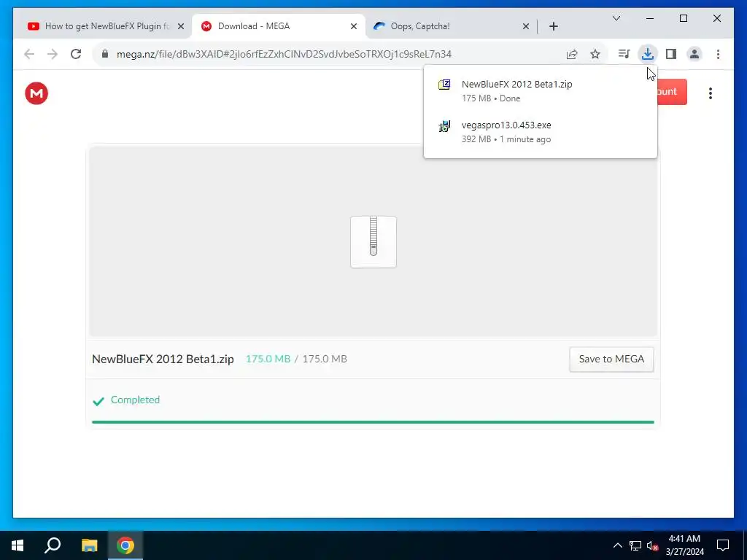Share this page icon in address bar
This screenshot has width=747, height=560.
(572, 54)
